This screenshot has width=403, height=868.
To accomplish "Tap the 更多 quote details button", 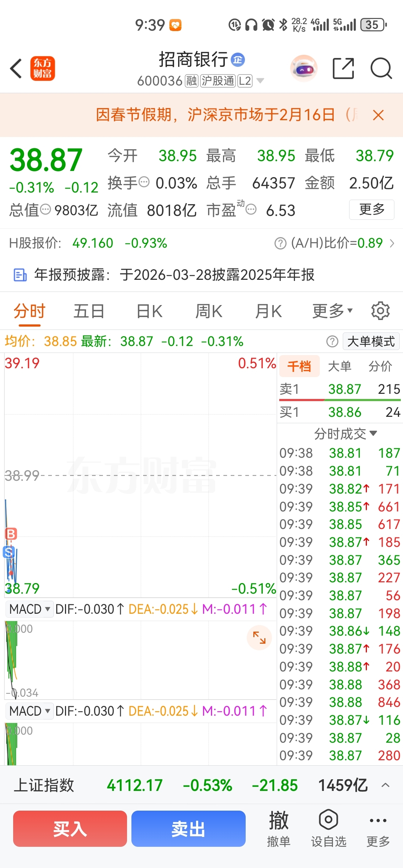I will click(372, 209).
